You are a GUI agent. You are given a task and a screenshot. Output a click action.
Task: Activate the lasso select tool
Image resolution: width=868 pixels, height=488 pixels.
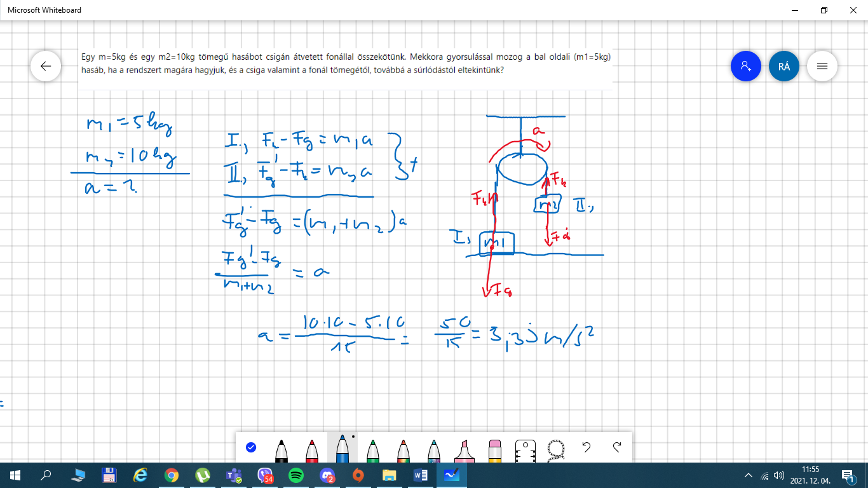[x=556, y=450]
